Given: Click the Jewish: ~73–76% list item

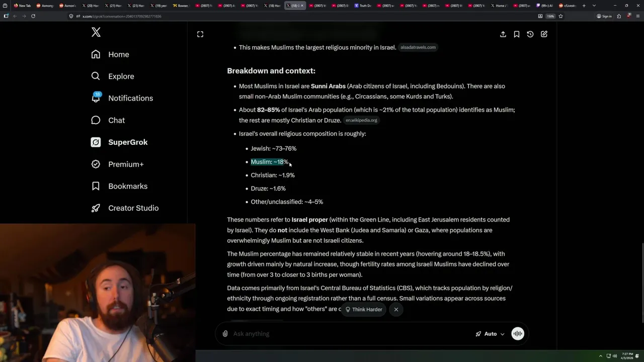Looking at the screenshot, I should pyautogui.click(x=274, y=148).
